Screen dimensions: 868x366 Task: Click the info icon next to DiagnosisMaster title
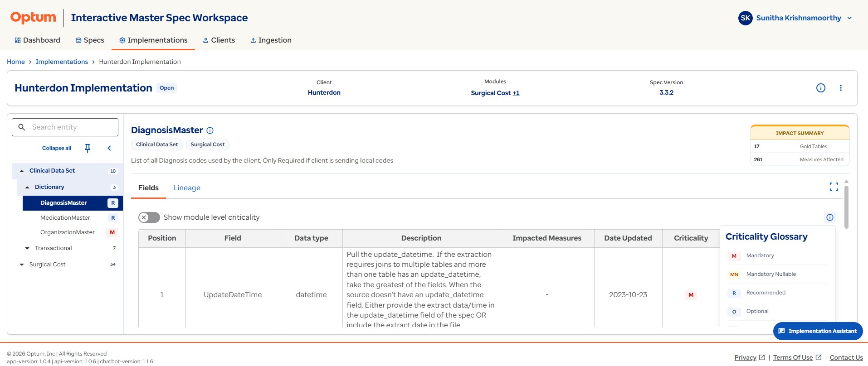point(210,130)
